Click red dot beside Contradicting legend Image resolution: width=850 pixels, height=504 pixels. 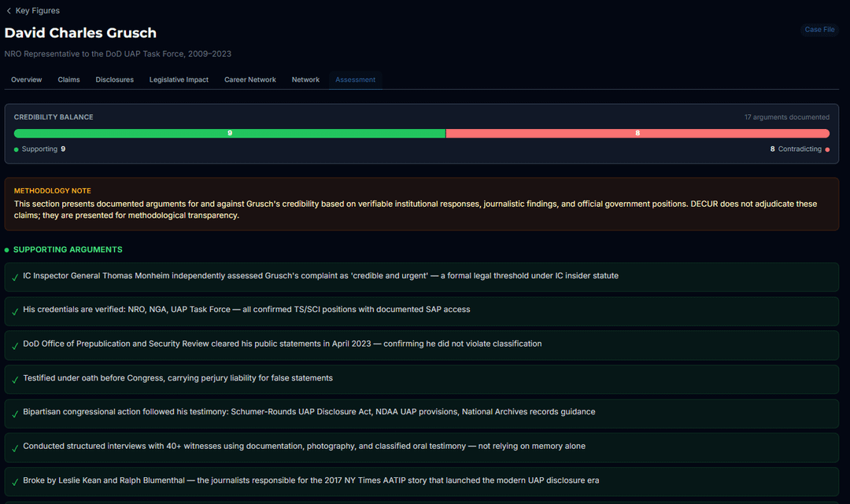(827, 149)
